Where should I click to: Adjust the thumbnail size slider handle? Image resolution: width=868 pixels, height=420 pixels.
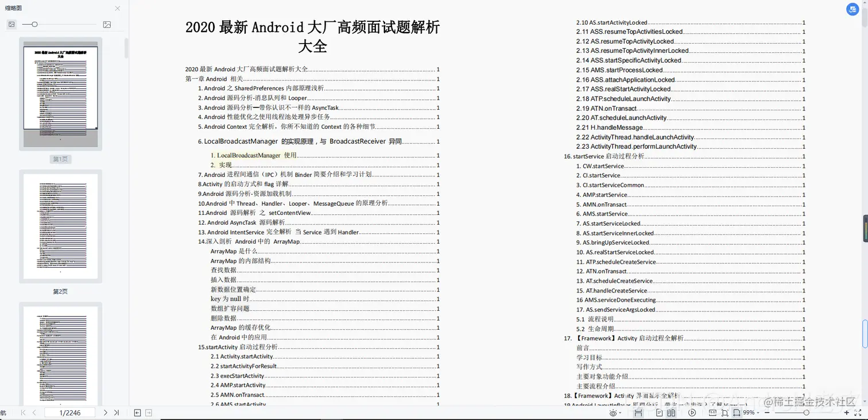34,24
